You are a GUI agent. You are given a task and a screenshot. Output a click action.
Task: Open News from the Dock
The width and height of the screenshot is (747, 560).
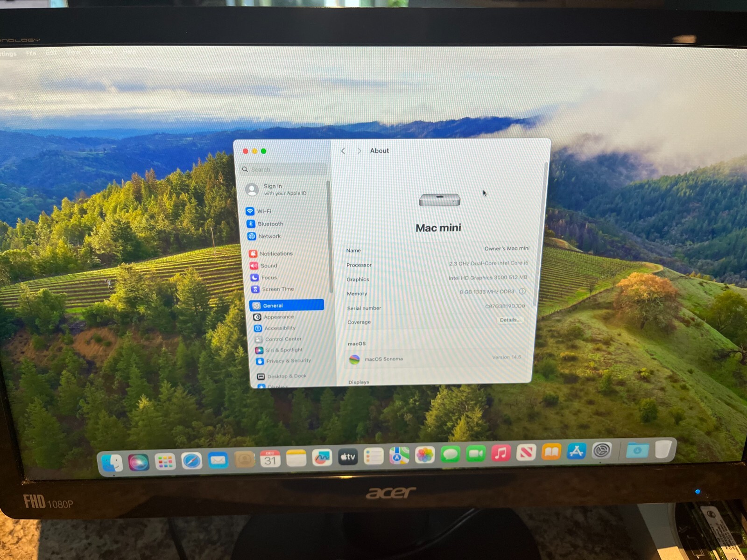[x=526, y=452]
